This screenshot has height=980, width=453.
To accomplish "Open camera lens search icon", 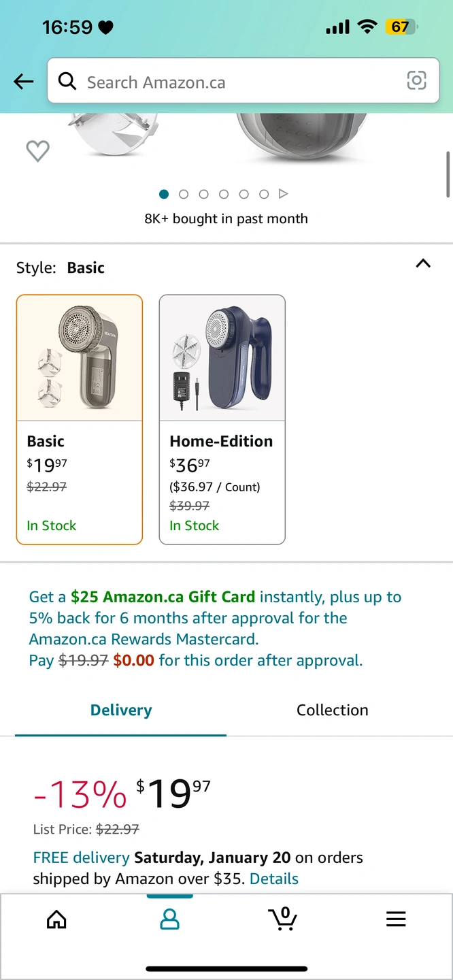I will [x=416, y=81].
